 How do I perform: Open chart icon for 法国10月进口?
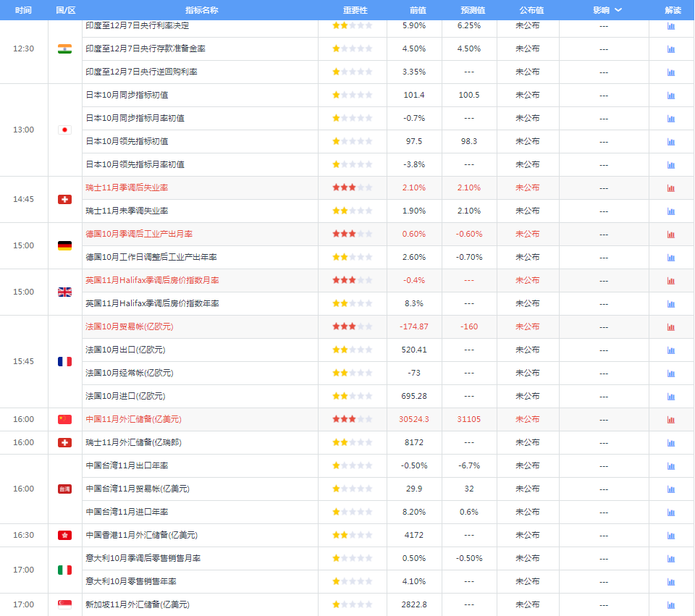[x=670, y=397]
